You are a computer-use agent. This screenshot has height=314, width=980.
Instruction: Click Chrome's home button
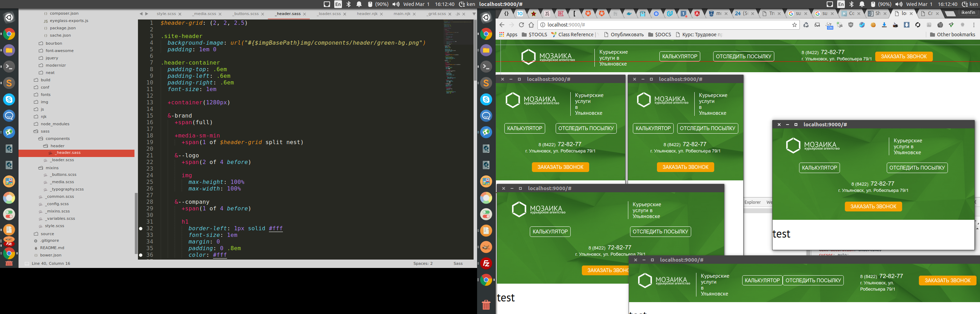pos(531,25)
